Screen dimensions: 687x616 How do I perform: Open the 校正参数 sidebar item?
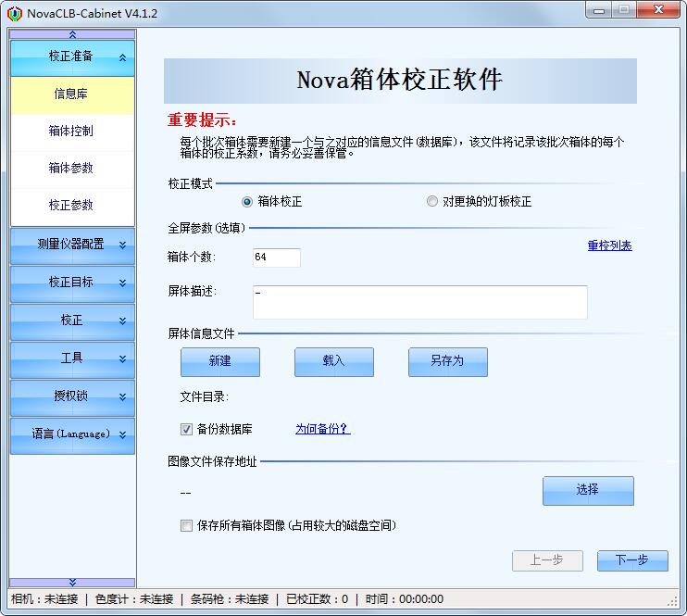click(72, 205)
